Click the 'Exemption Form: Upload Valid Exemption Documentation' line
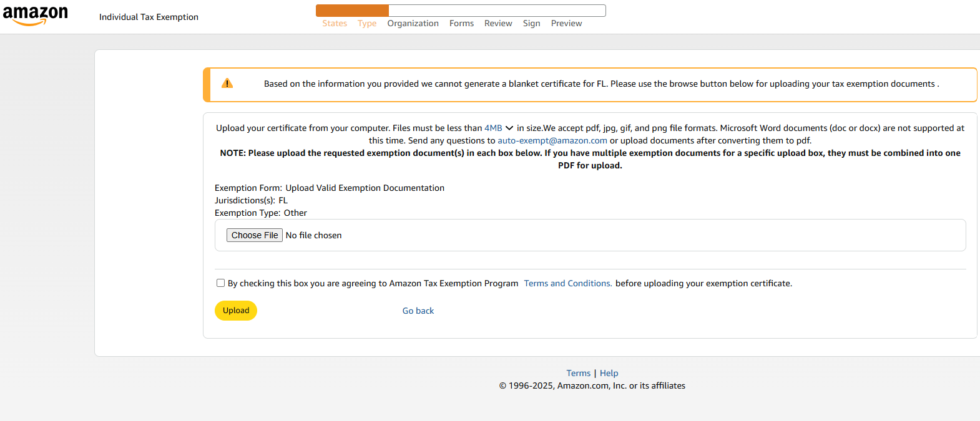The image size is (980, 421). coord(330,188)
